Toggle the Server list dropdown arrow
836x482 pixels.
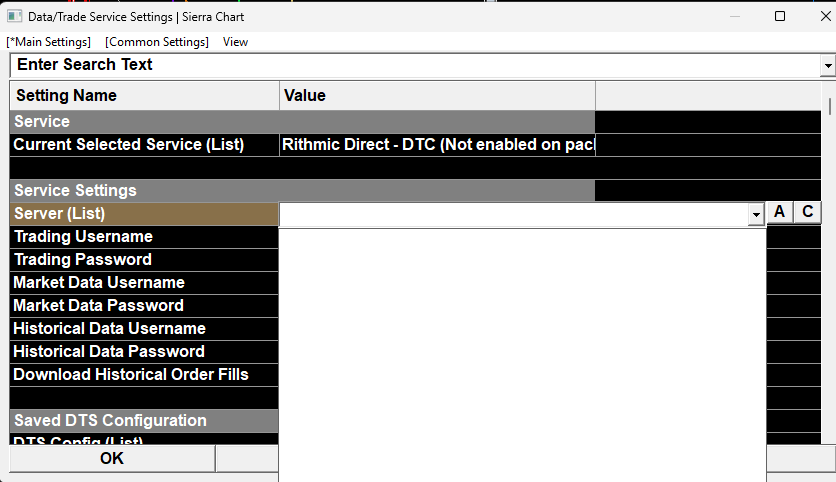click(756, 214)
